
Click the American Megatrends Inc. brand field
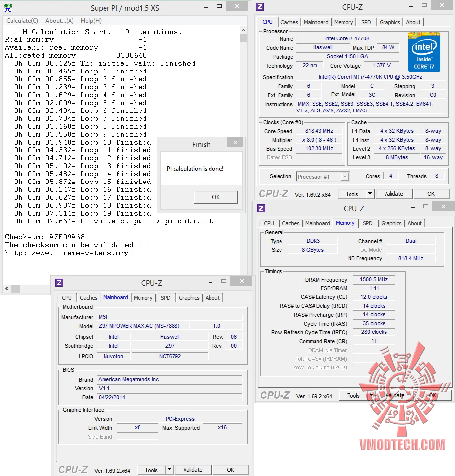[170, 379]
